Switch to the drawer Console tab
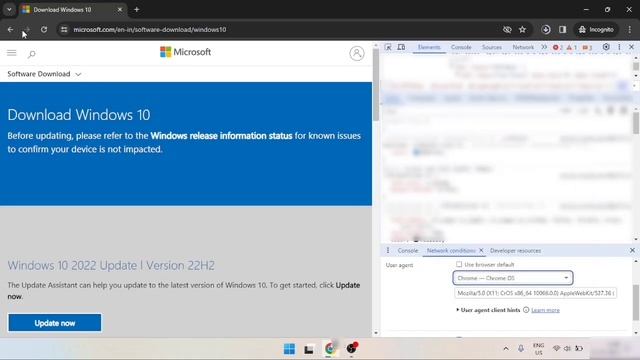This screenshot has height=360, width=640. pos(408,251)
